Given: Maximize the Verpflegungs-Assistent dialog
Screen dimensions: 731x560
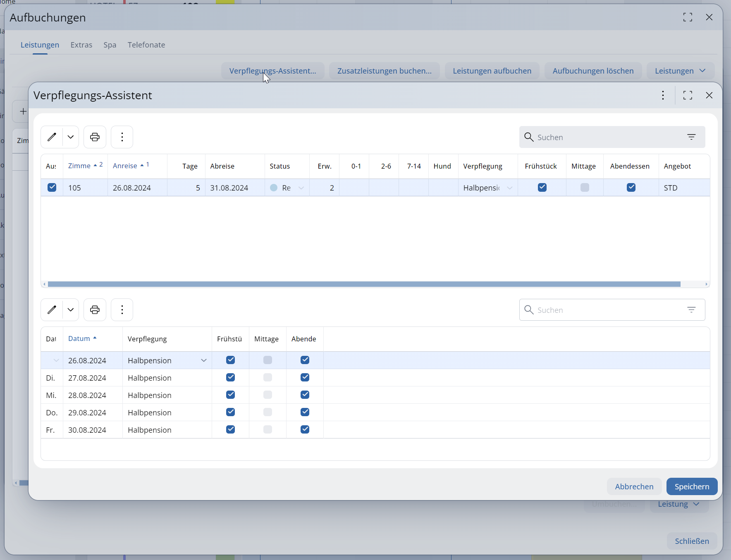Looking at the screenshot, I should pos(688,95).
